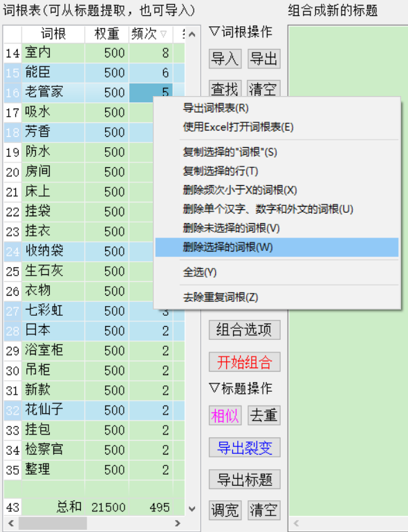This screenshot has height=532, width=408.
Task: Click the 频次 column sort arrow
Action: (x=163, y=35)
